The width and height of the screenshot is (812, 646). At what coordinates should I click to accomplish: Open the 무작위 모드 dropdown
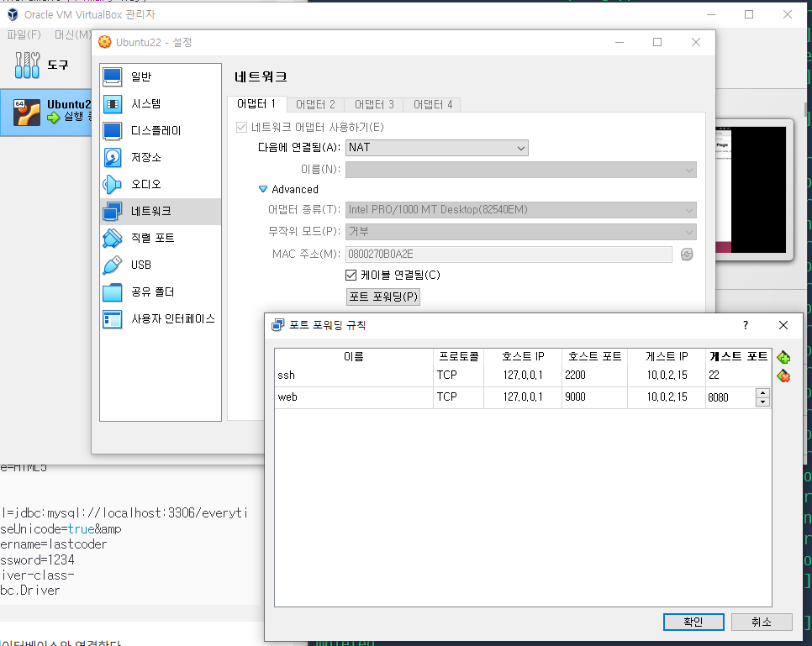pos(520,232)
